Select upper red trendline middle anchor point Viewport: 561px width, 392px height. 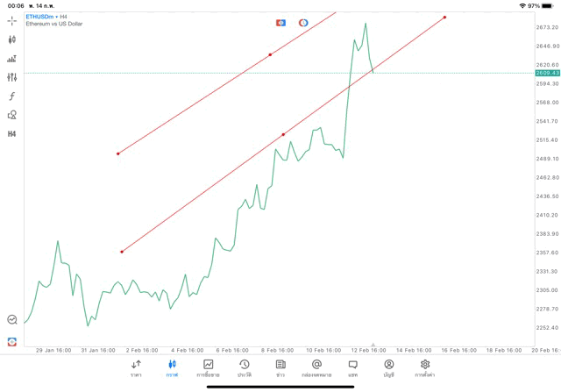point(270,54)
